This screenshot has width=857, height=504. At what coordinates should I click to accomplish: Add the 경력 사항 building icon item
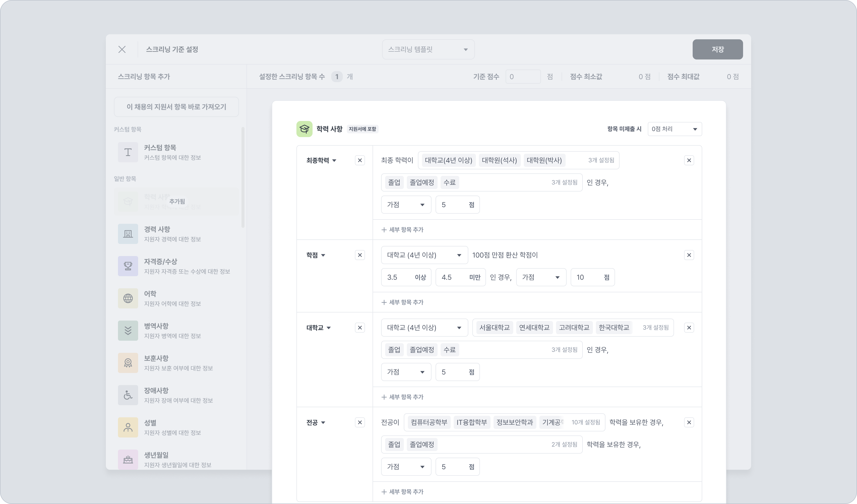click(128, 234)
